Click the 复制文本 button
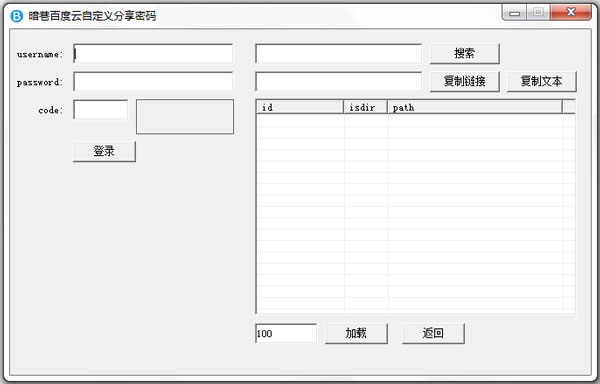 [x=542, y=81]
